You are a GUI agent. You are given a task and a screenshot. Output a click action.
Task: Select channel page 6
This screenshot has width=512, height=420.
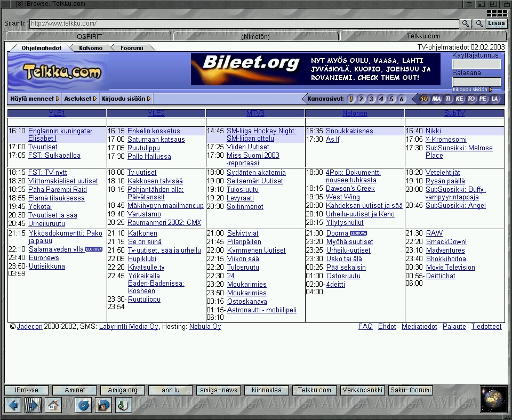tap(402, 99)
